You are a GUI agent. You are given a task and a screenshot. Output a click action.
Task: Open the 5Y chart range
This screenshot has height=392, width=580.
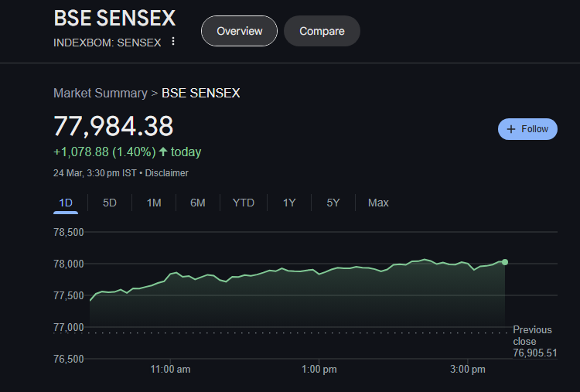pos(333,203)
